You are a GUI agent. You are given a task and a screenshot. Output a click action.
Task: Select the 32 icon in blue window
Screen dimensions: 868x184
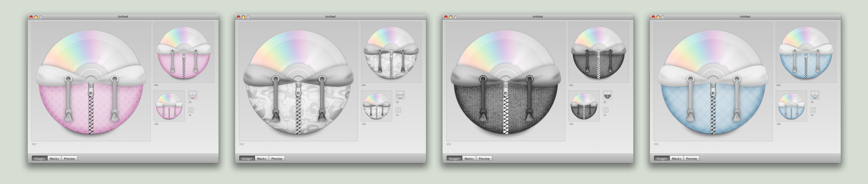[x=815, y=95]
